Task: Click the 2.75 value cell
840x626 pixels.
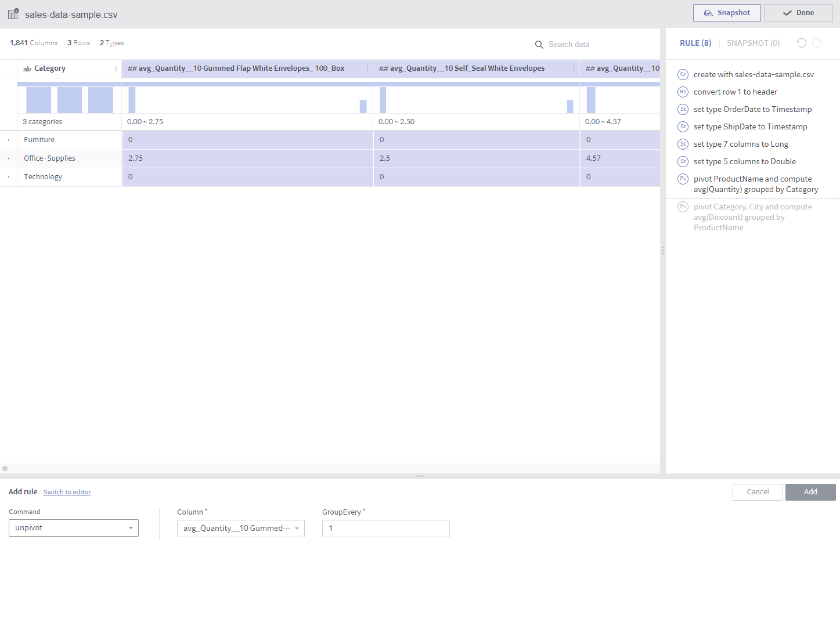Action: [247, 158]
